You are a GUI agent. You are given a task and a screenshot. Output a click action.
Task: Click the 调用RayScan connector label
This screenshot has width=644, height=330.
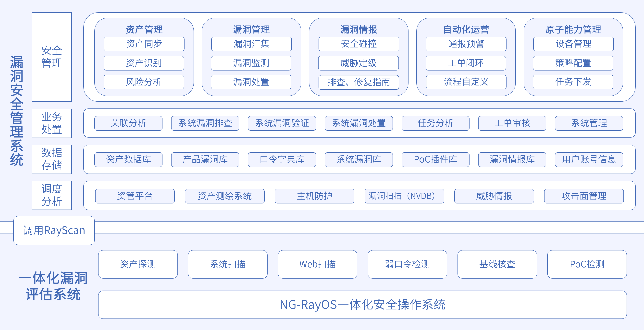click(x=54, y=230)
